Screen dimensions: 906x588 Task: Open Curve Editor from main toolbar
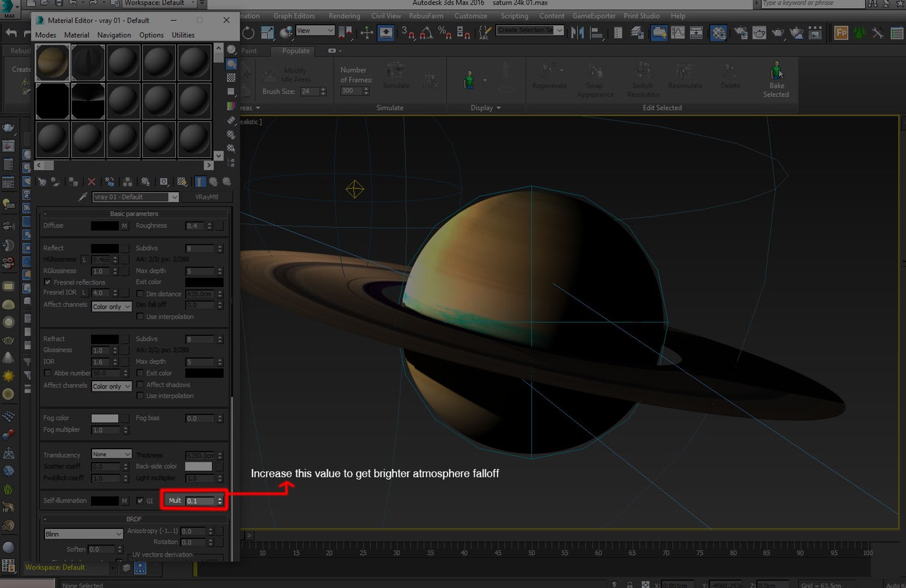pyautogui.click(x=678, y=33)
